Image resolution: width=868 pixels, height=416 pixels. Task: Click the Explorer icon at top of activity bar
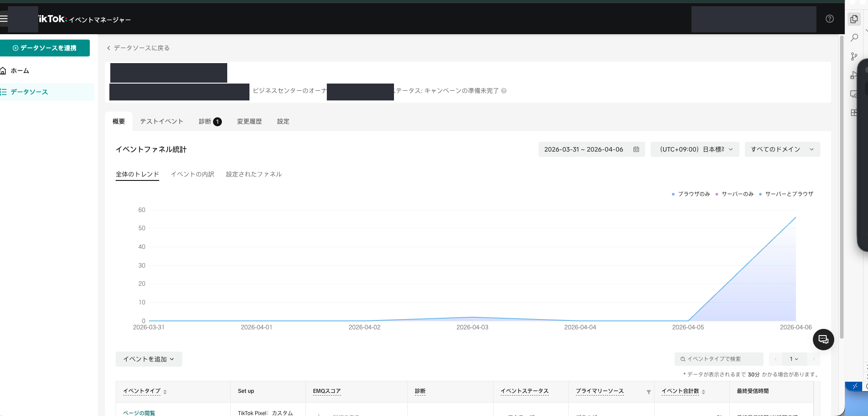[854, 19]
